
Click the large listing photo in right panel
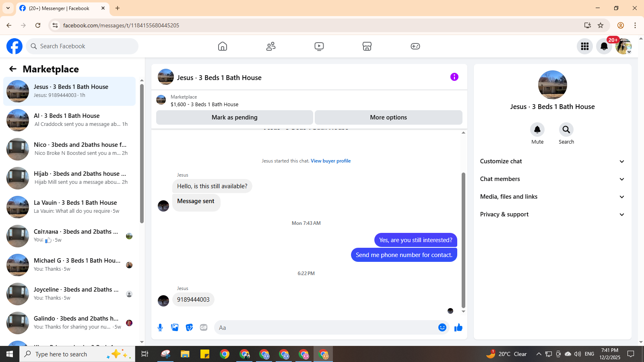(x=553, y=85)
